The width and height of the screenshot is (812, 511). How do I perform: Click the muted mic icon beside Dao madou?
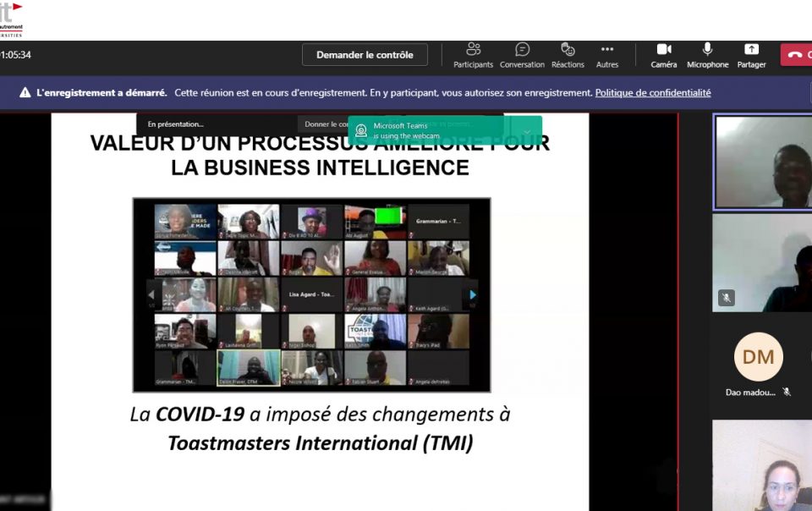coord(787,392)
